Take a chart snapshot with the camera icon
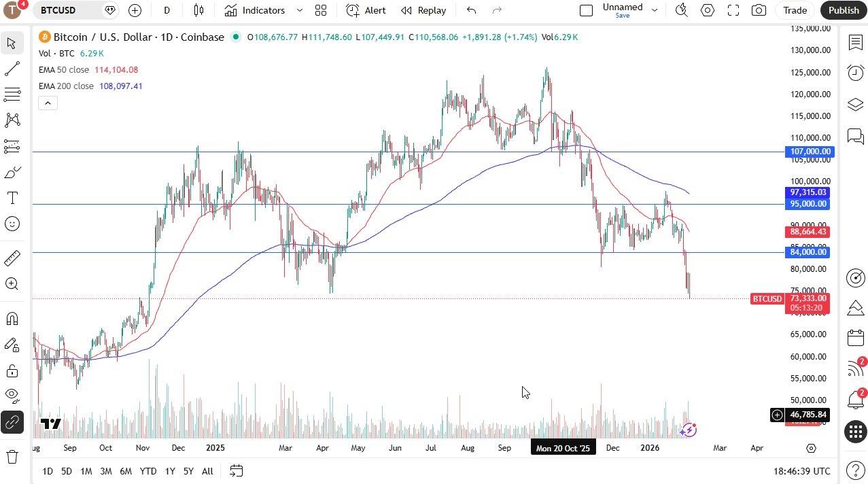This screenshot has width=868, height=484. 759,10
